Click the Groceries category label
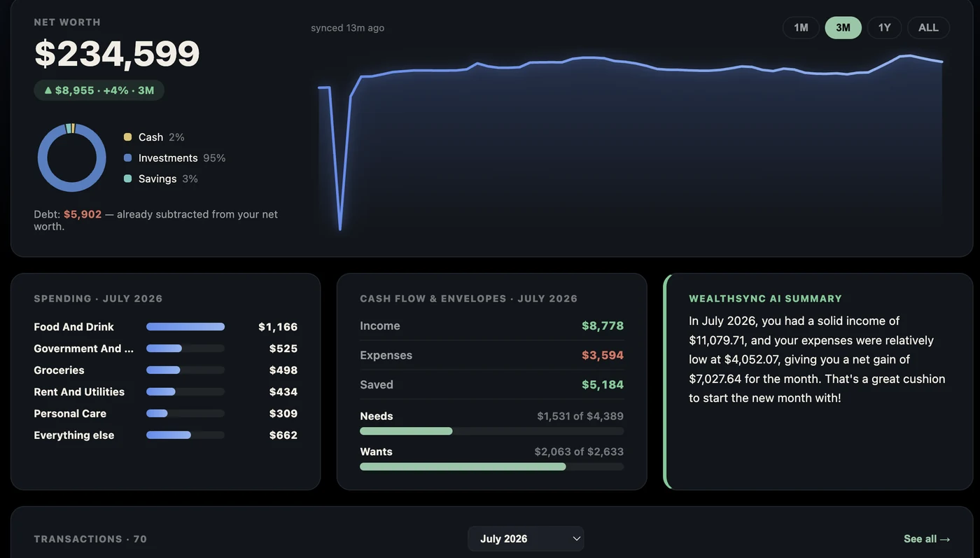The width and height of the screenshot is (980, 558). 59,370
